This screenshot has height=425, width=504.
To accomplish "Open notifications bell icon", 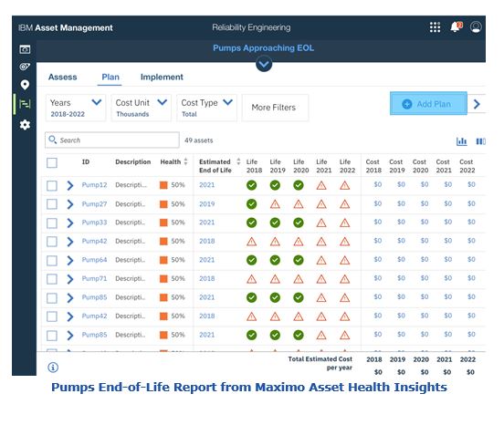I will click(456, 27).
